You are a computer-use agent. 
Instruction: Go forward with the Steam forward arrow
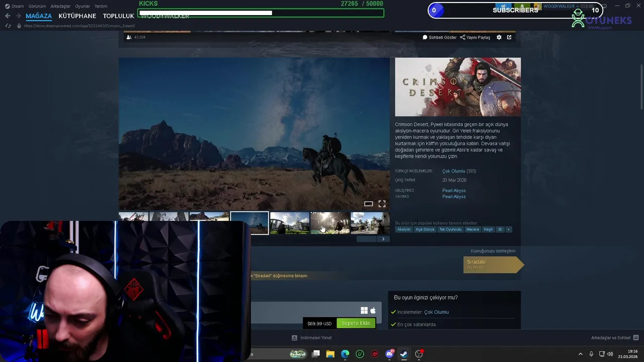pos(18,16)
